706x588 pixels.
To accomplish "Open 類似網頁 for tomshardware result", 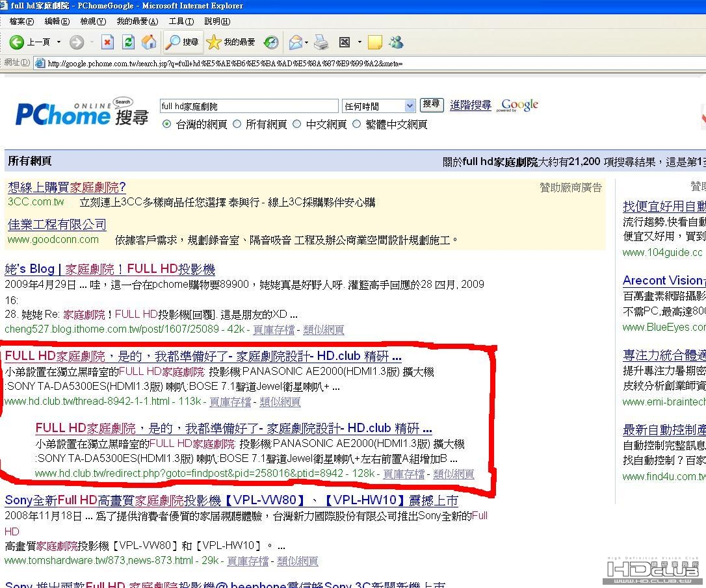I will [298, 561].
